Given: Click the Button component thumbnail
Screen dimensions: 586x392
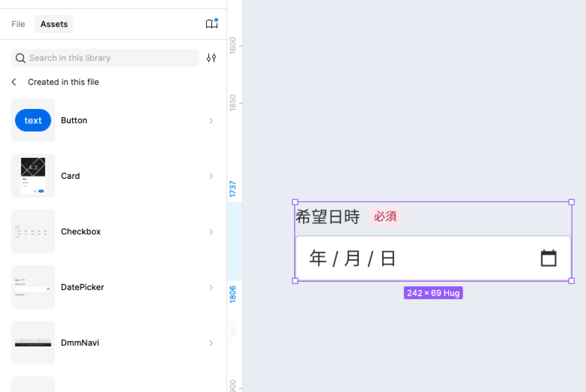Looking at the screenshot, I should (33, 120).
